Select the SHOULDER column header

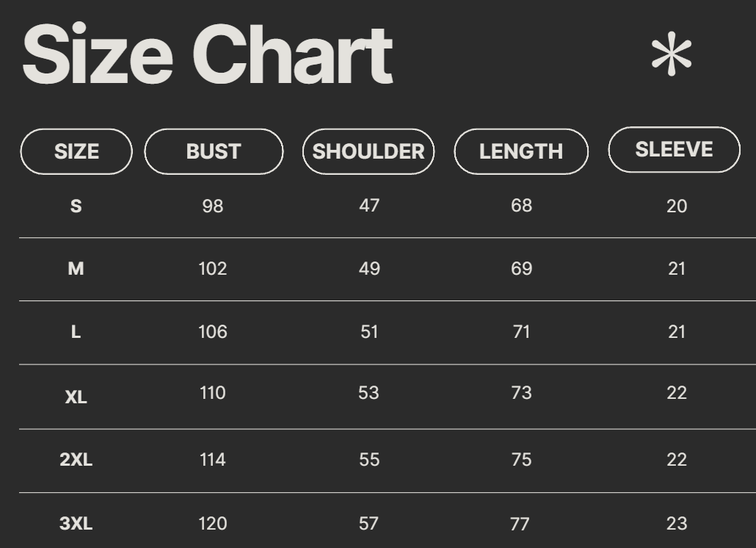pyautogui.click(x=368, y=151)
